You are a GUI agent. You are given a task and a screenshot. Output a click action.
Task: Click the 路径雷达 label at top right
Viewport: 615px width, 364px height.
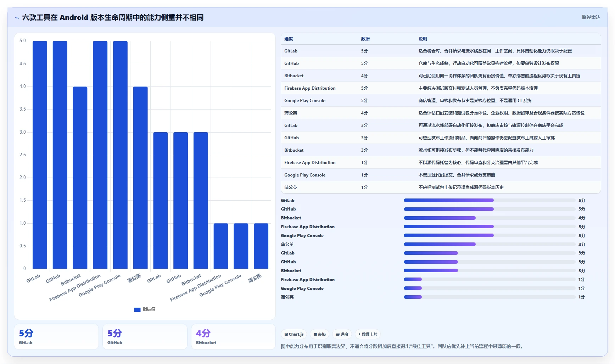591,17
